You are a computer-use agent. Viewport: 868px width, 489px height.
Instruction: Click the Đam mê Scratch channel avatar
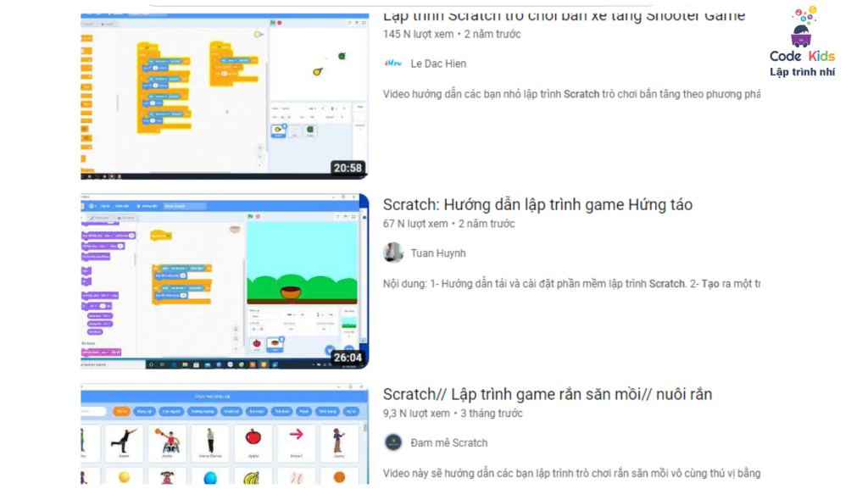pos(392,442)
